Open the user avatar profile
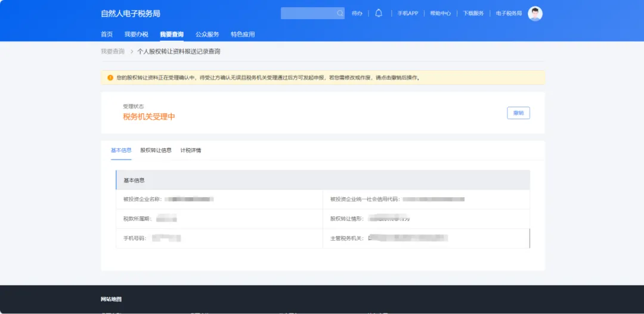This screenshot has width=644, height=314. coord(535,14)
